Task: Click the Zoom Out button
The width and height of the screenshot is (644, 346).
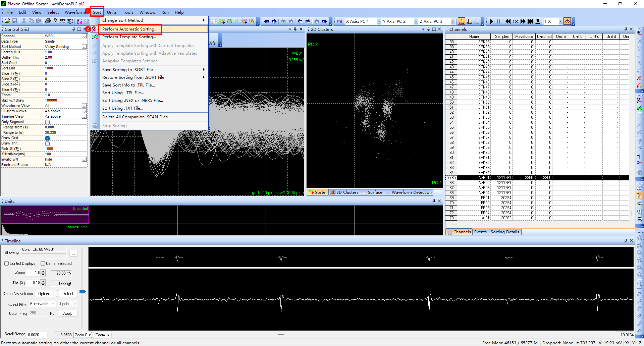Action: click(83, 335)
